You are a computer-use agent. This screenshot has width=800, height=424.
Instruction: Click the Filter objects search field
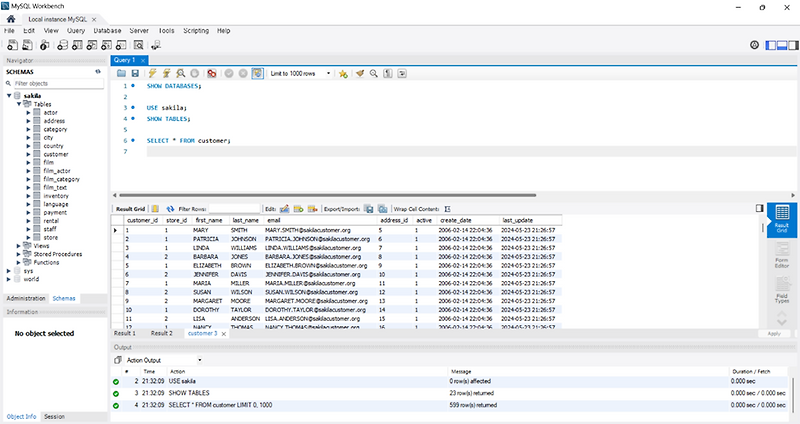(58, 83)
